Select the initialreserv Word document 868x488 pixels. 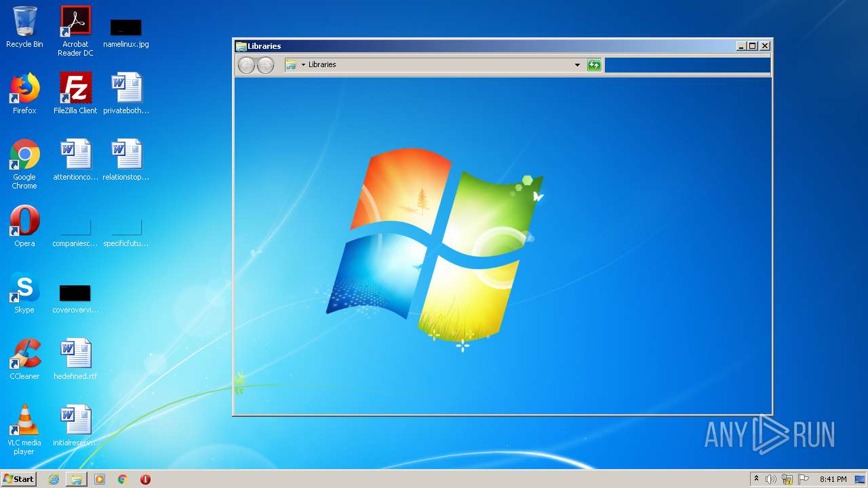(75, 426)
